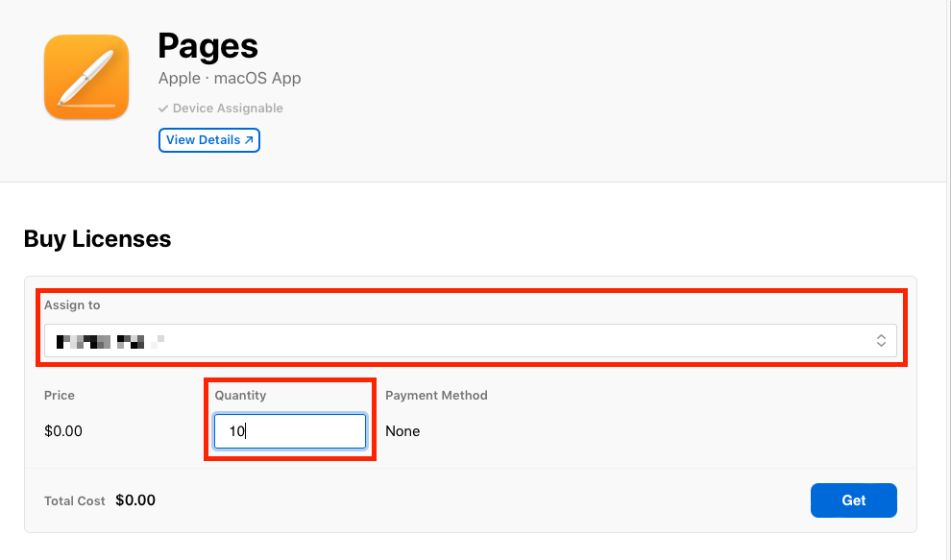Click the up-down chevron on Assign to selector
The width and height of the screenshot is (951, 560).
tap(881, 340)
